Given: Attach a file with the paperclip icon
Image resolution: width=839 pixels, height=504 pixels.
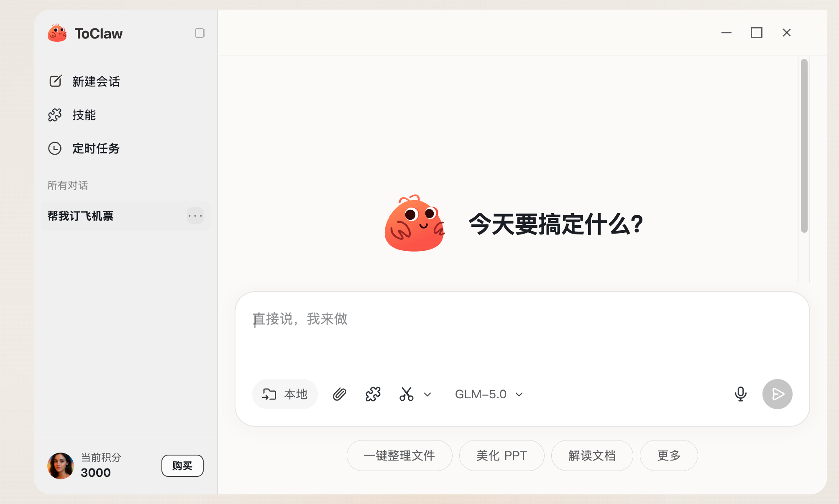Looking at the screenshot, I should (x=340, y=394).
